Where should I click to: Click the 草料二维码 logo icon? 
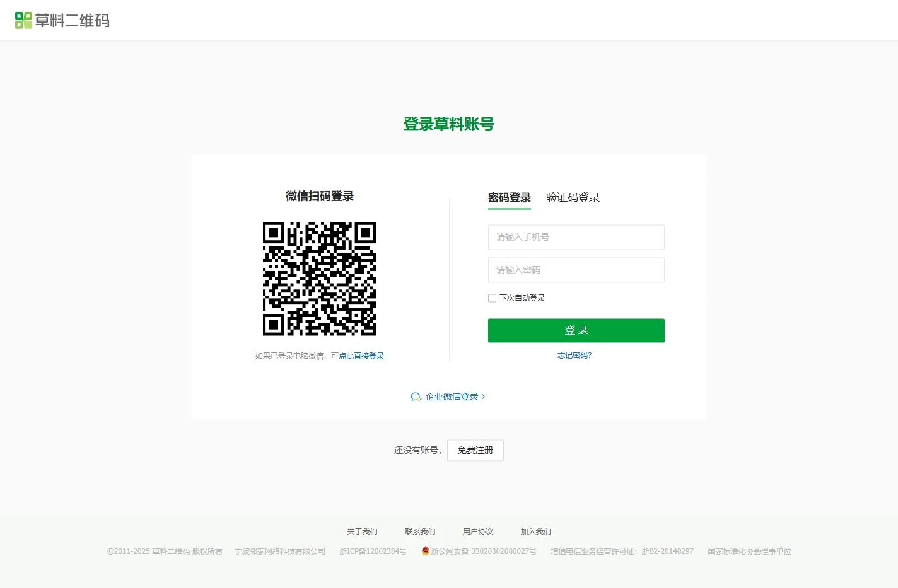pos(23,20)
